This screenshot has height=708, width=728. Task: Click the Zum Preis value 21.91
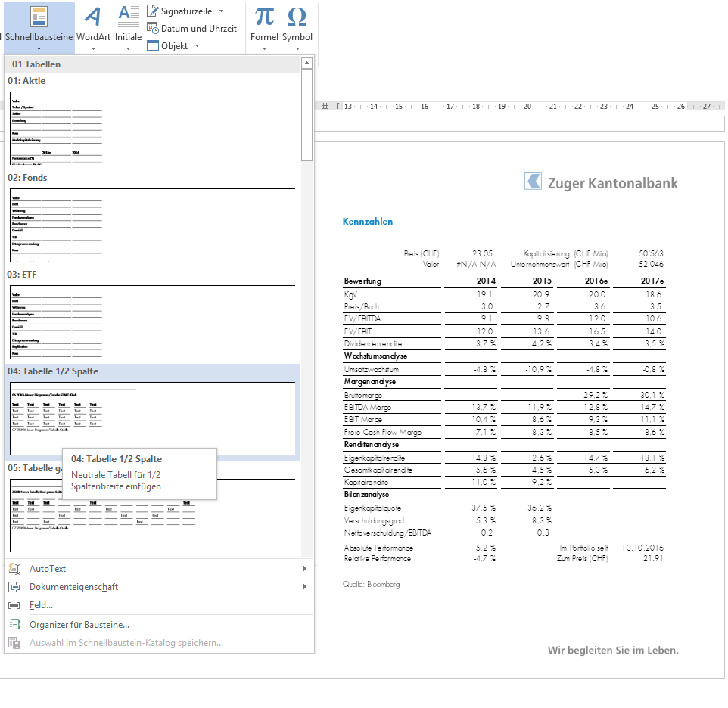(x=653, y=558)
